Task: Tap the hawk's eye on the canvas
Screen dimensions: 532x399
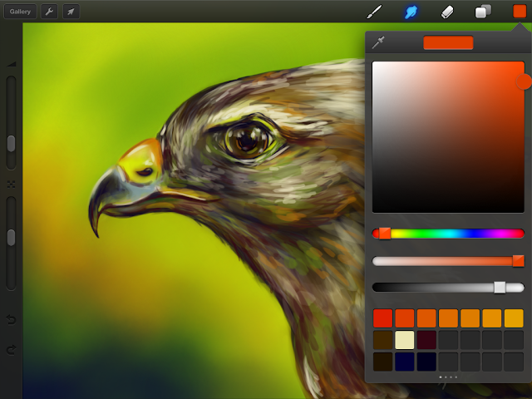Action: click(x=248, y=140)
